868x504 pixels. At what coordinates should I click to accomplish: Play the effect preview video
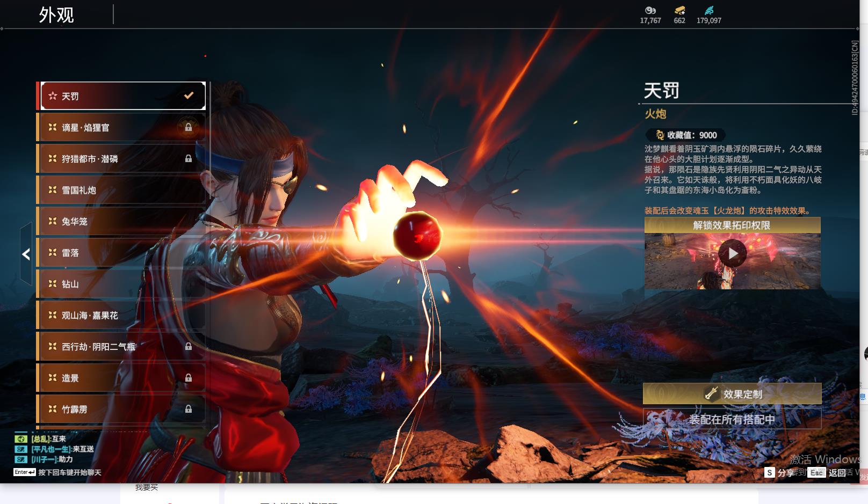click(x=733, y=253)
